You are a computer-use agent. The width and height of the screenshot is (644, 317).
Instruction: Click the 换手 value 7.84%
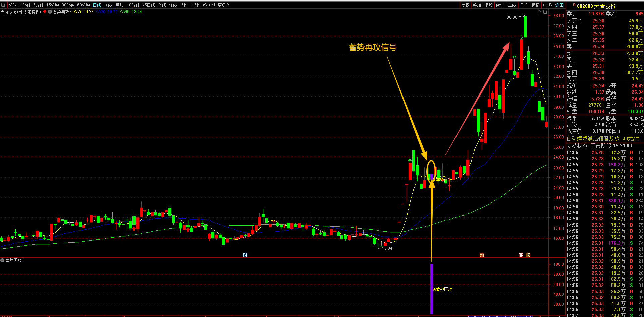click(x=598, y=118)
